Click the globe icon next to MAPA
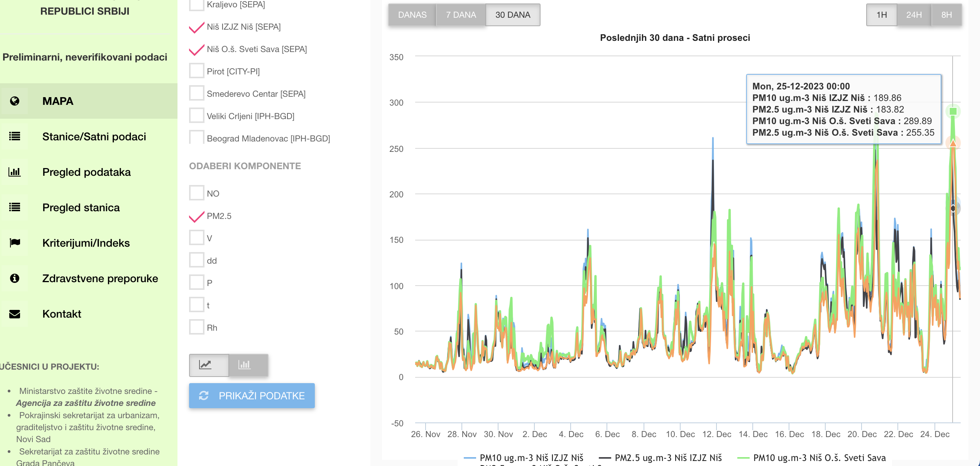This screenshot has width=980, height=466. (x=15, y=101)
